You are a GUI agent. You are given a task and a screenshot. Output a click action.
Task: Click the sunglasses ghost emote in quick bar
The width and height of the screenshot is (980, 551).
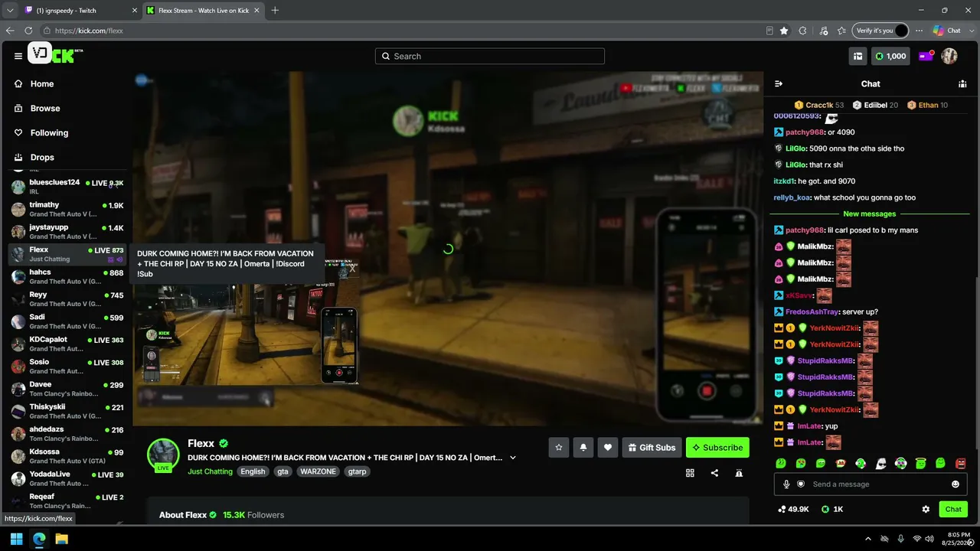(x=880, y=463)
